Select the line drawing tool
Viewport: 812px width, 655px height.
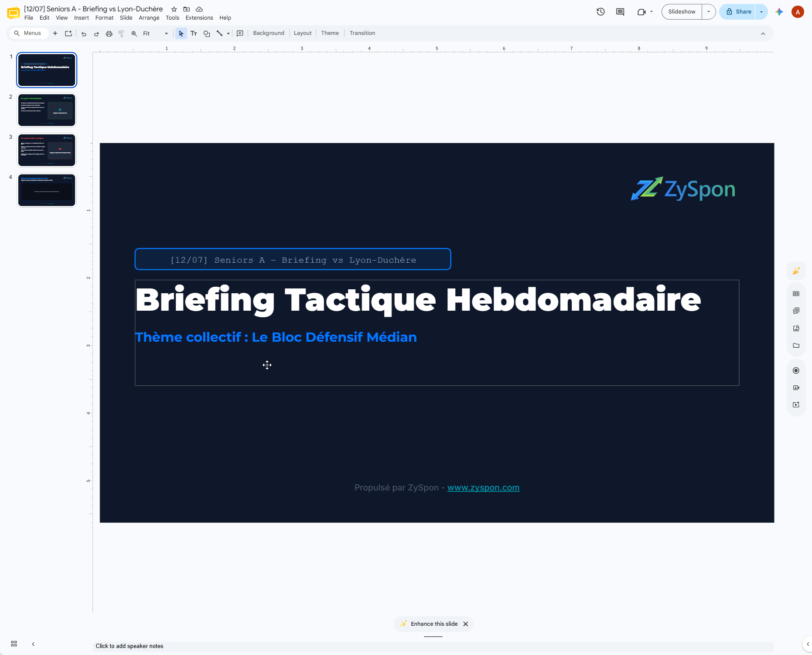click(x=219, y=34)
